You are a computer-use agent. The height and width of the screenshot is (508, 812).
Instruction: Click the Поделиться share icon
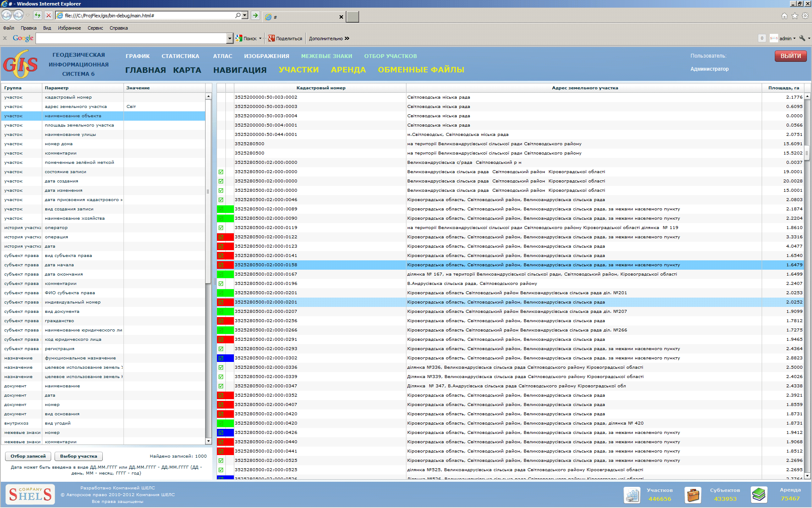coord(272,38)
